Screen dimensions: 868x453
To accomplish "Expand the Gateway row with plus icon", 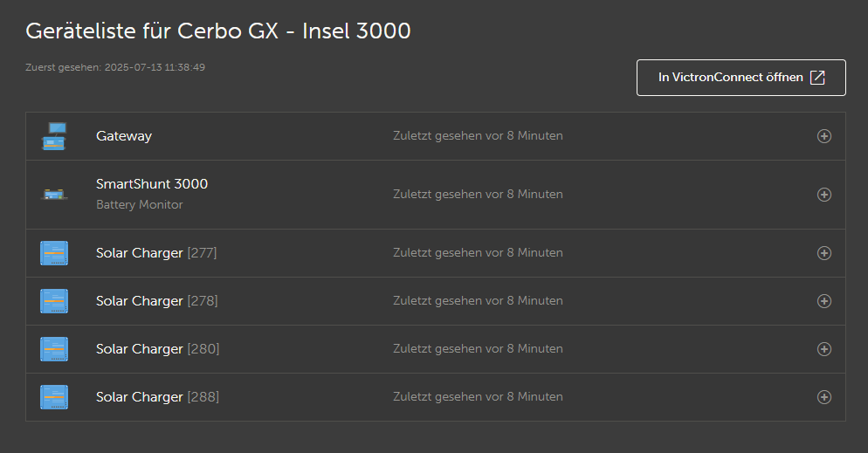I will pos(823,136).
